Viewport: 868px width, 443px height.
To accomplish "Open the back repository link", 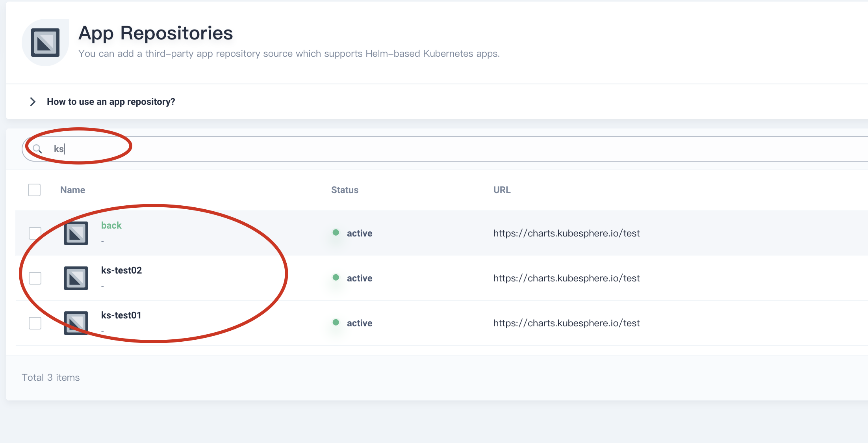I will coord(111,225).
